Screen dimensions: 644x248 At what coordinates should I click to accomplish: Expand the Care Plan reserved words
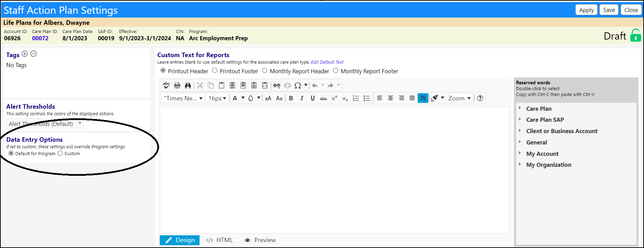tap(520, 108)
